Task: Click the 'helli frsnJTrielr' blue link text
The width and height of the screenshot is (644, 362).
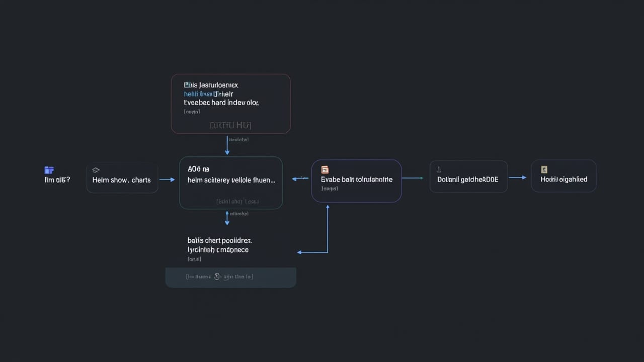Action: [x=208, y=94]
